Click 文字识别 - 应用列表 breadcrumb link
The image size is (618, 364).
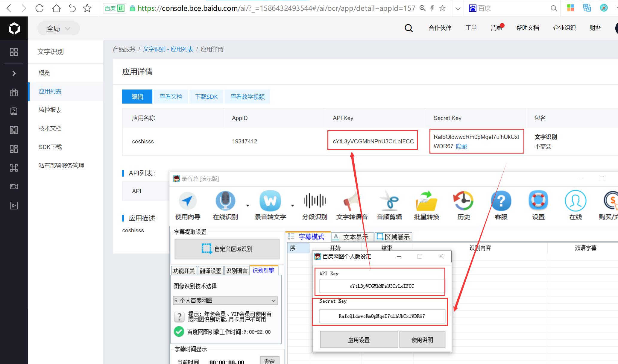pyautogui.click(x=168, y=49)
